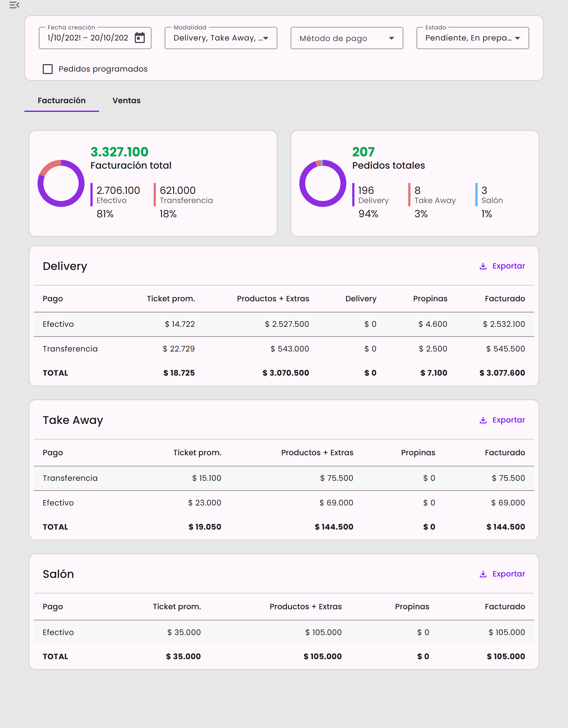The width and height of the screenshot is (568, 728).
Task: Click the Delivery export download icon
Action: pyautogui.click(x=483, y=266)
